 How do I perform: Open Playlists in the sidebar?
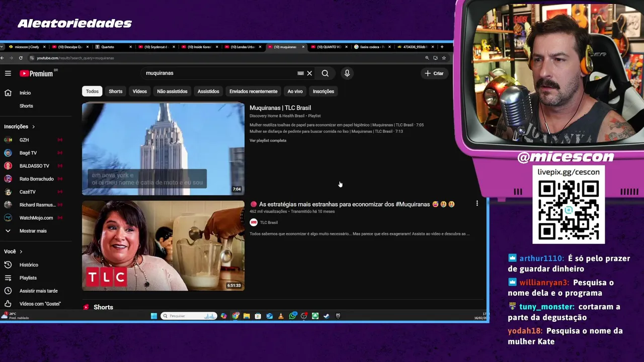pyautogui.click(x=28, y=278)
